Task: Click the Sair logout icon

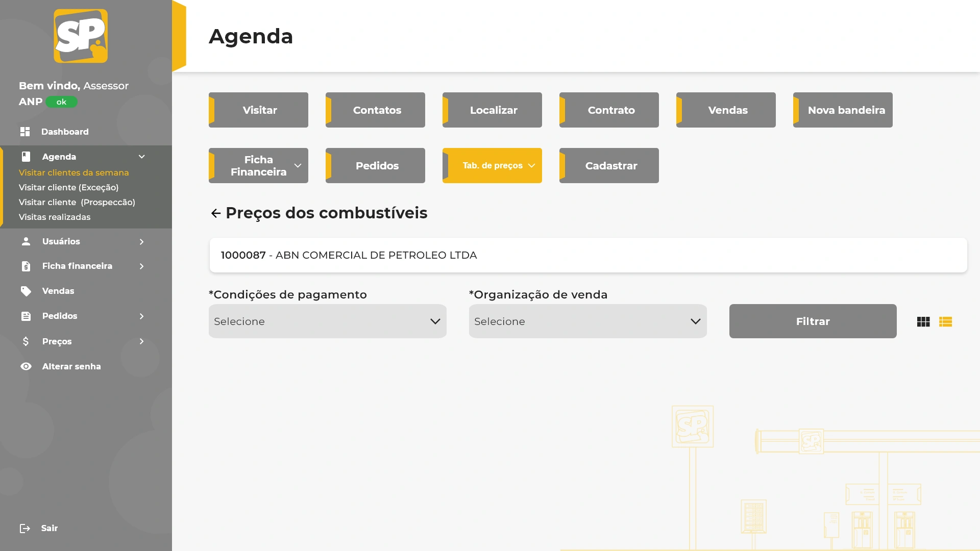Action: 25,529
